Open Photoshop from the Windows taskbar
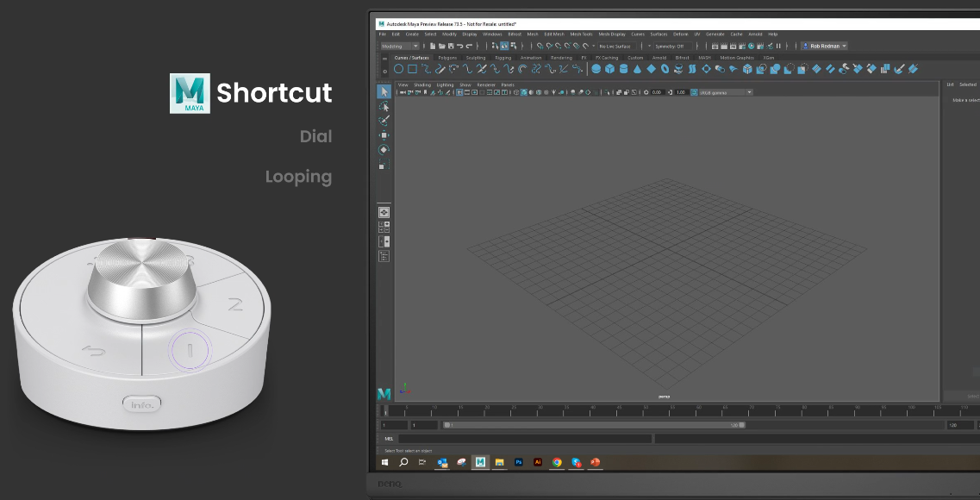 tap(519, 462)
